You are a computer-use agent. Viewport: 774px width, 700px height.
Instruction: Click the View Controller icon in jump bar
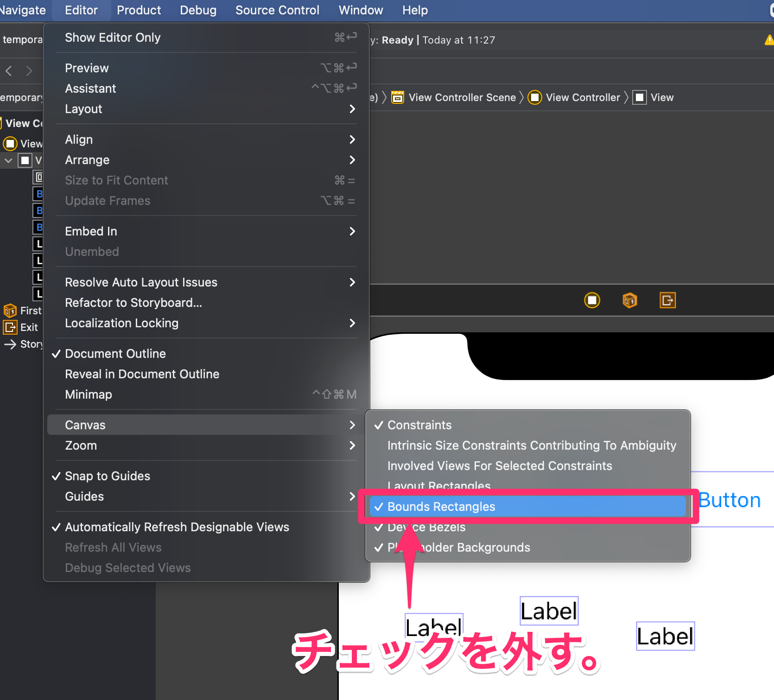[535, 97]
